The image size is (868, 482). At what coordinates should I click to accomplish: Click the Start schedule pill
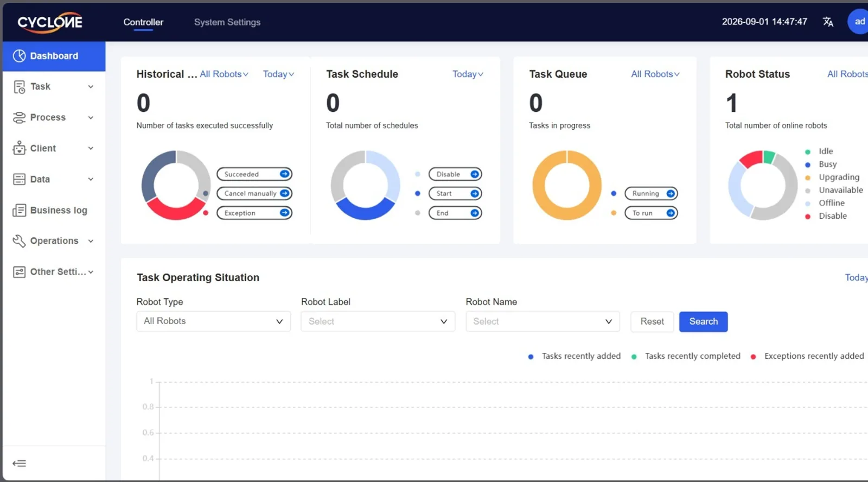point(455,193)
